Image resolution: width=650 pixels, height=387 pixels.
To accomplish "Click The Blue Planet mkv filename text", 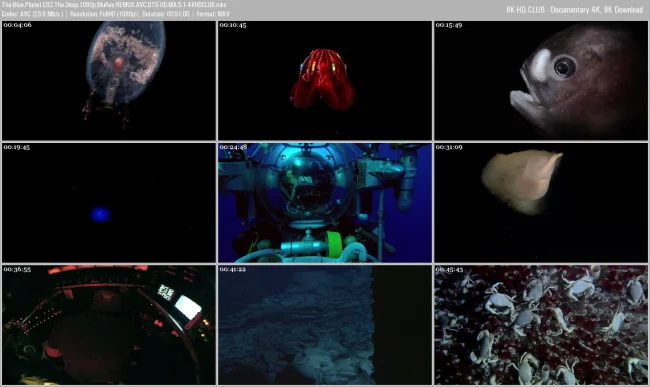I will (114, 5).
